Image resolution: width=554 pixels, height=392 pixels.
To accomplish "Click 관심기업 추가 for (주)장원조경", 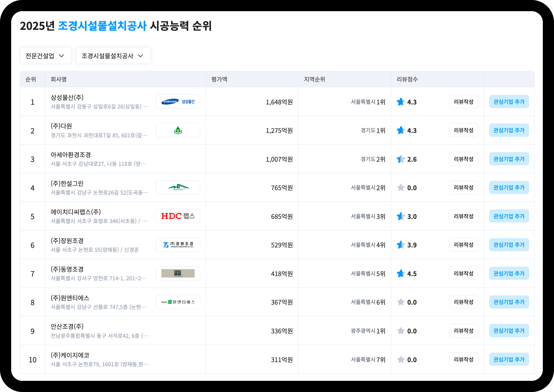I will click(x=509, y=245).
